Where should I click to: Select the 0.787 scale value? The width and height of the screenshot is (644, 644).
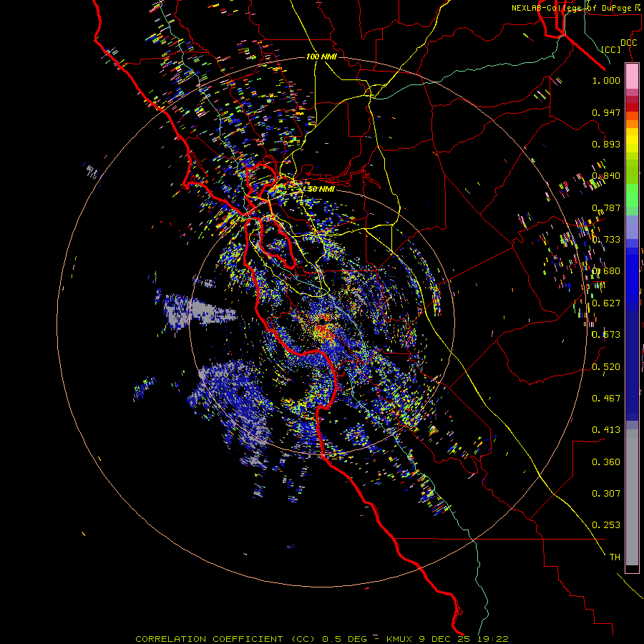[606, 208]
